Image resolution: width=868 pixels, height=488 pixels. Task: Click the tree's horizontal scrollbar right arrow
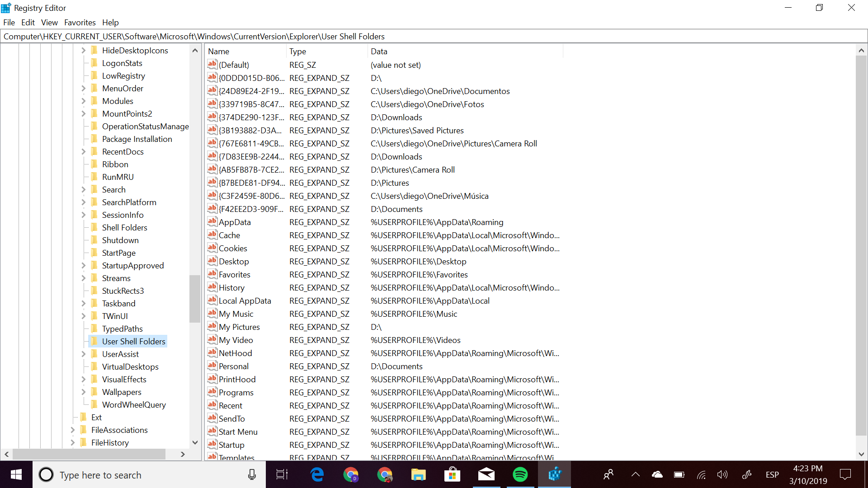click(183, 454)
